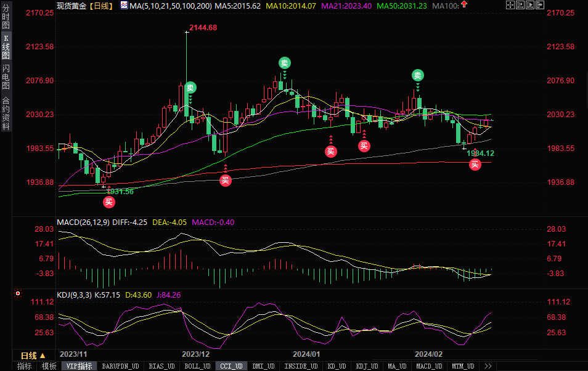Click the sell marker at the February peak
Image resolution: width=588 pixels, height=371 pixels.
tap(418, 75)
